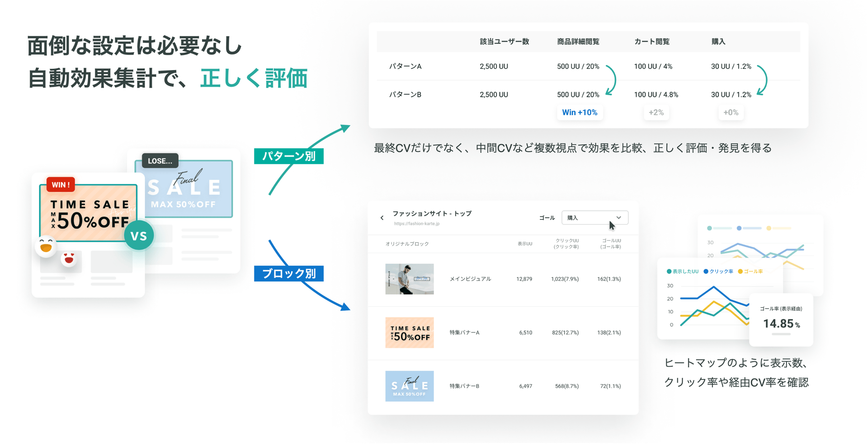Click the dark LOSE... badge
Image resolution: width=868 pixels, height=444 pixels.
pos(160,161)
